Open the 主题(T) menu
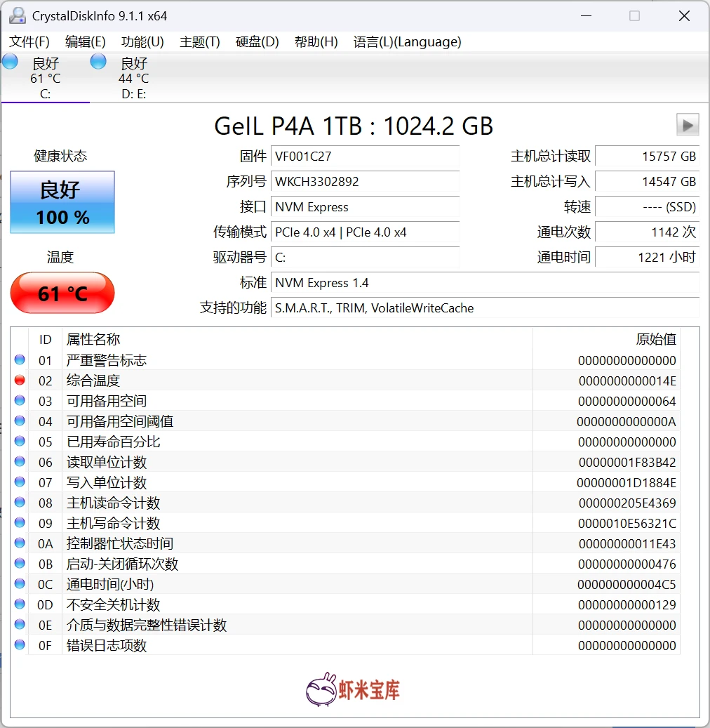 coord(199,42)
